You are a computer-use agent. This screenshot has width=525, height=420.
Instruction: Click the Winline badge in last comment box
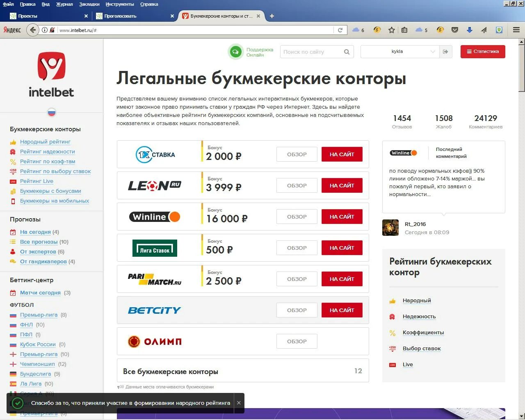click(x=403, y=153)
